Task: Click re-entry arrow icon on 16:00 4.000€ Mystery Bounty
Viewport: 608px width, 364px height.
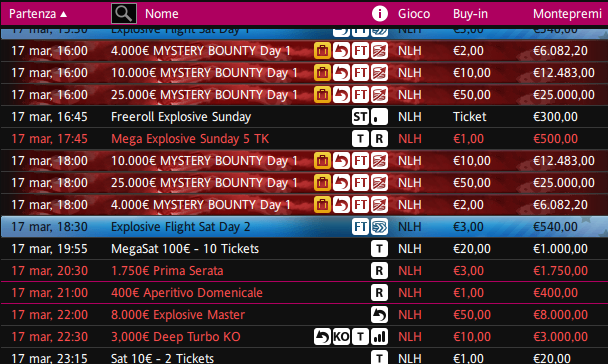Action: pos(341,51)
